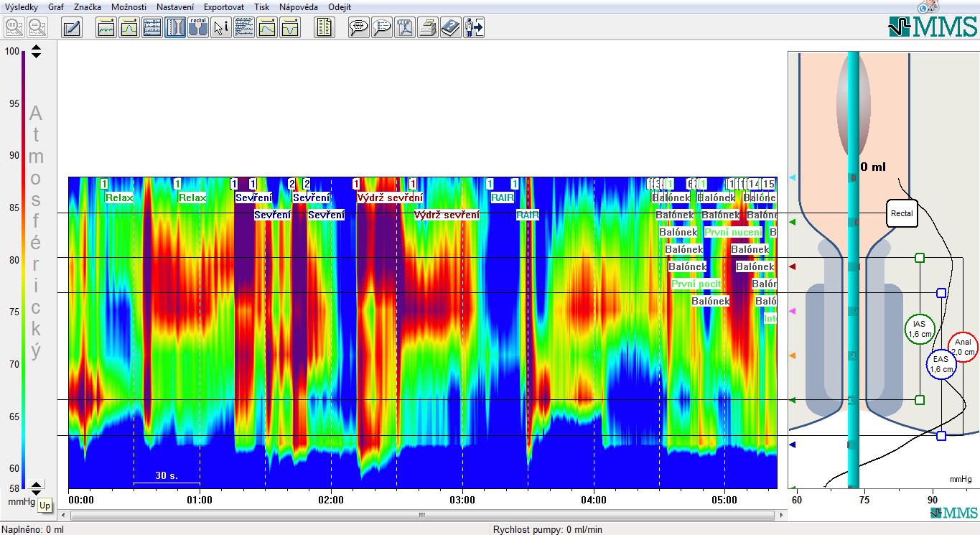The width and height of the screenshot is (980, 535).
Task: Click the Odejít menu item
Action: pos(340,6)
